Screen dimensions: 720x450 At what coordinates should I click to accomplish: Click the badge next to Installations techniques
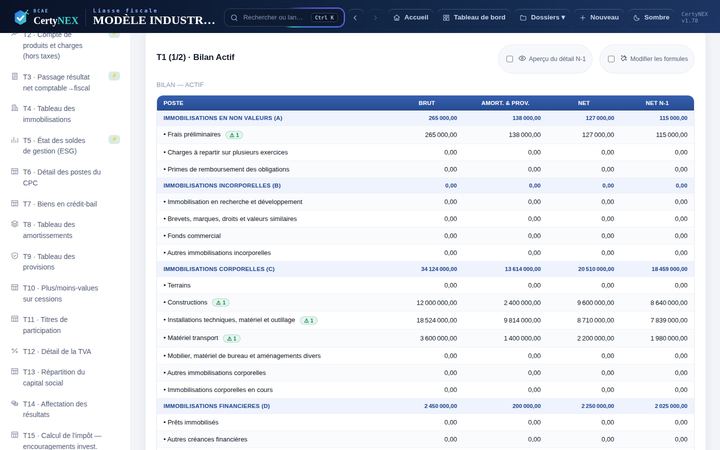[x=309, y=321]
